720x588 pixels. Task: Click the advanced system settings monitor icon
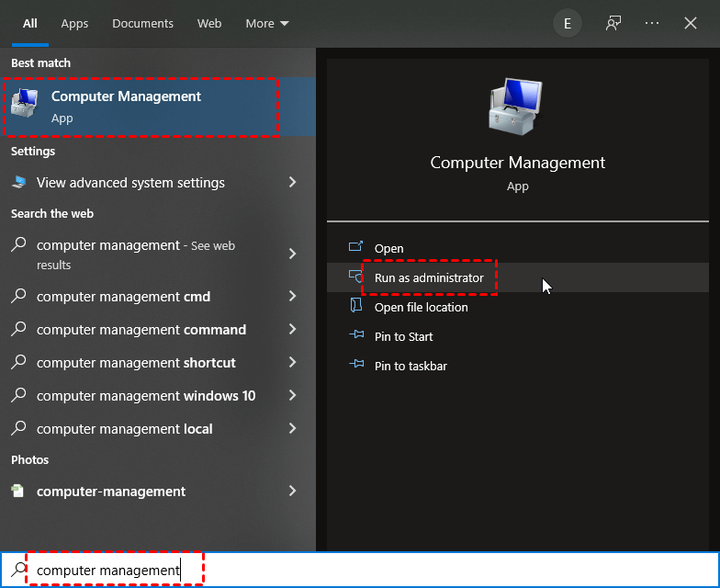pyautogui.click(x=18, y=182)
